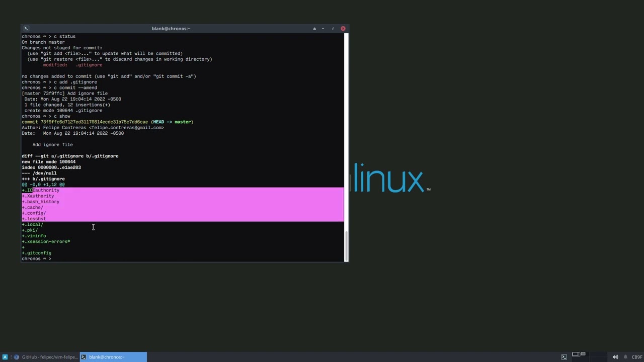Click the '1 file changed, 12 insertions(+)' line
The height and width of the screenshot is (362, 644).
67,105
